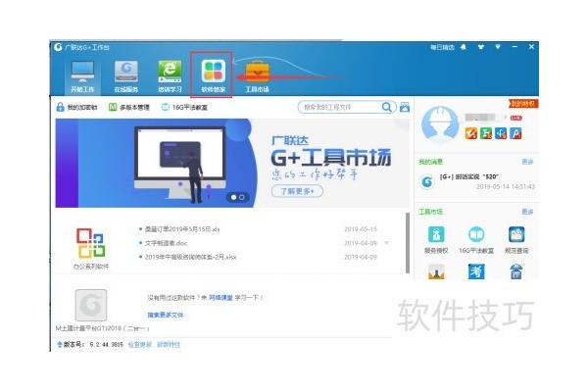Click the helmet user avatar
Screen dimensions: 588x392
439,124
